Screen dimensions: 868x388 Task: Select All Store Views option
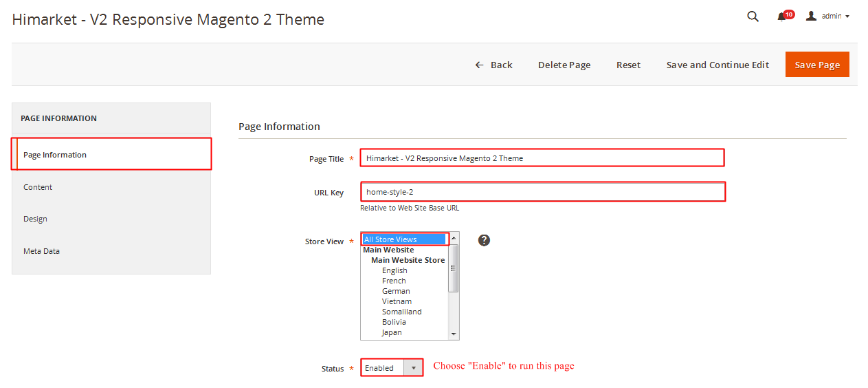click(404, 239)
